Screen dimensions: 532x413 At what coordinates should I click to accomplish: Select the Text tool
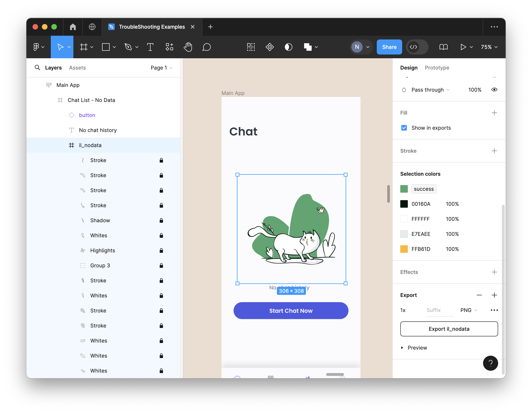[x=150, y=47]
